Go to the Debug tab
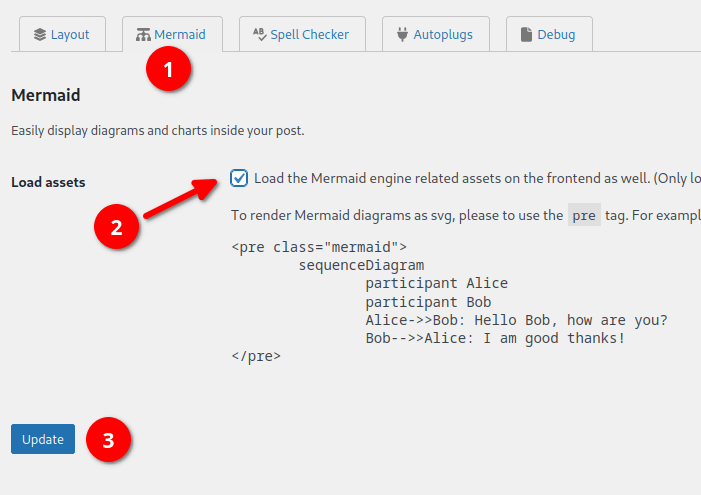The width and height of the screenshot is (701, 495). tap(549, 34)
